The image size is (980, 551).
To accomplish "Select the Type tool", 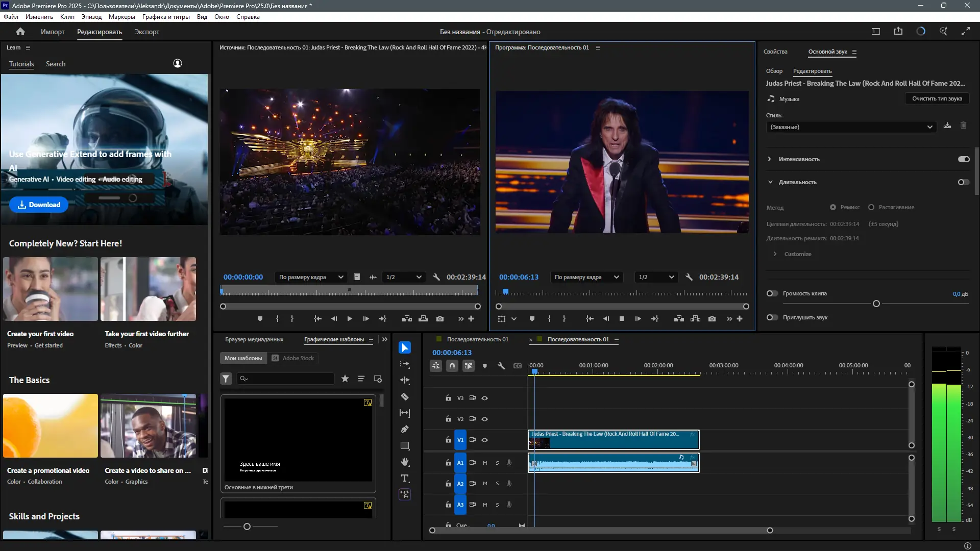I will [x=404, y=478].
